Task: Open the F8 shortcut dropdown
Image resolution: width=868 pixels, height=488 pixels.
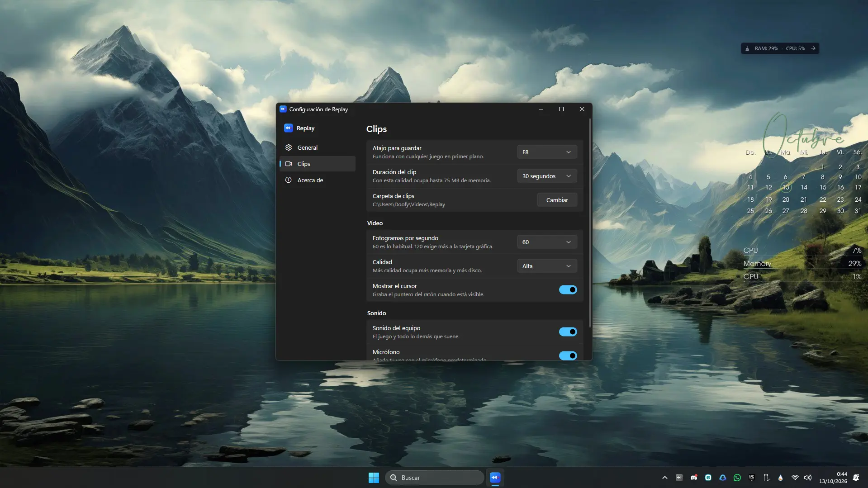Action: point(547,152)
